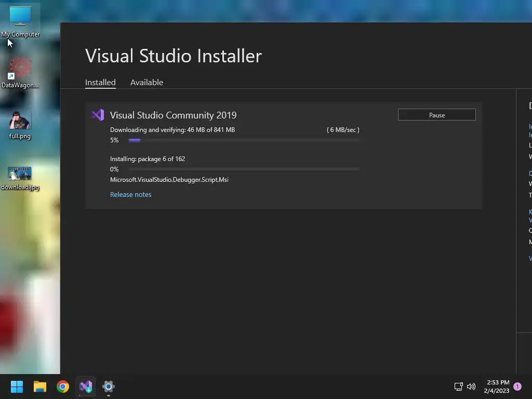Pause the Visual Studio Community 2019 install
532x399 pixels.
click(x=436, y=115)
